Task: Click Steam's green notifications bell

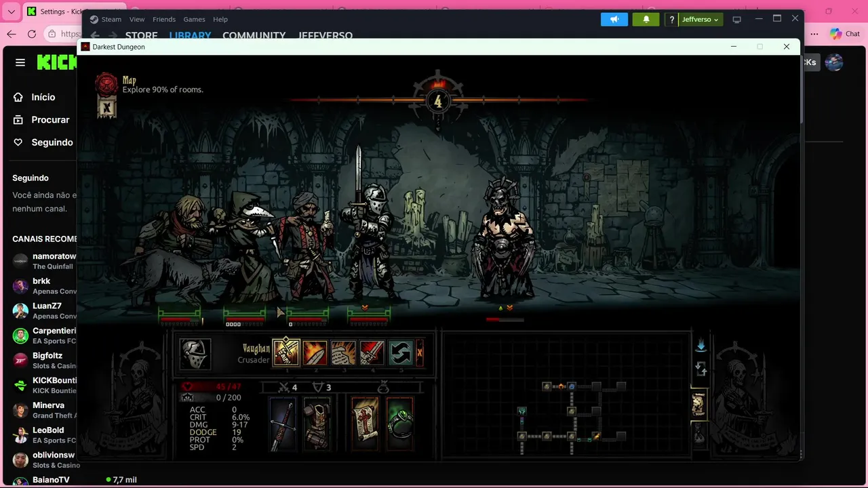Action: [x=646, y=19]
